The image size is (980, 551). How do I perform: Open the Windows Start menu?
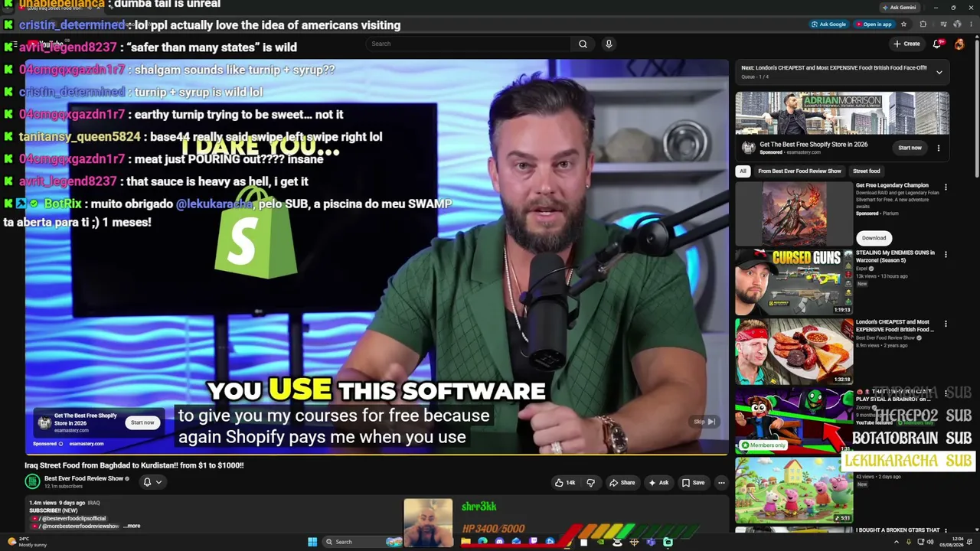coord(312,542)
